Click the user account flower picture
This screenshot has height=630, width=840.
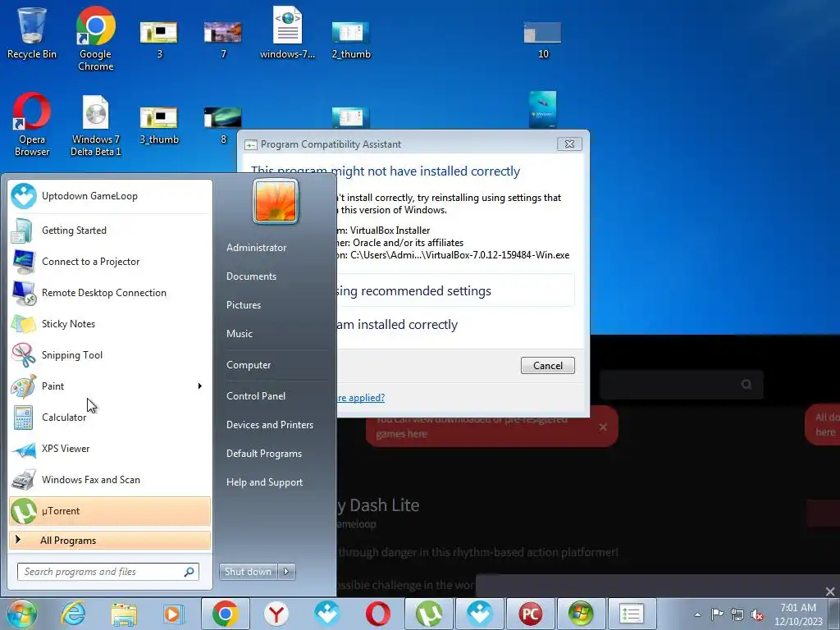[x=276, y=202]
